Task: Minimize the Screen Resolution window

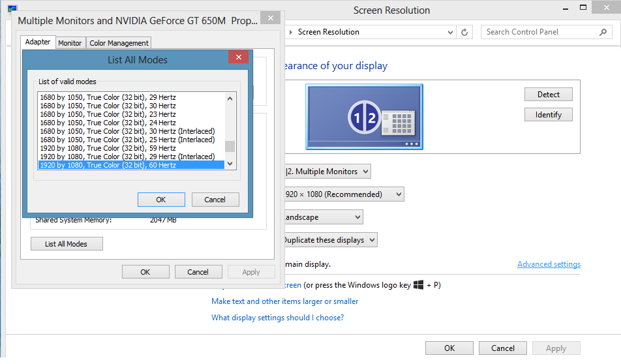Action: [566, 8]
